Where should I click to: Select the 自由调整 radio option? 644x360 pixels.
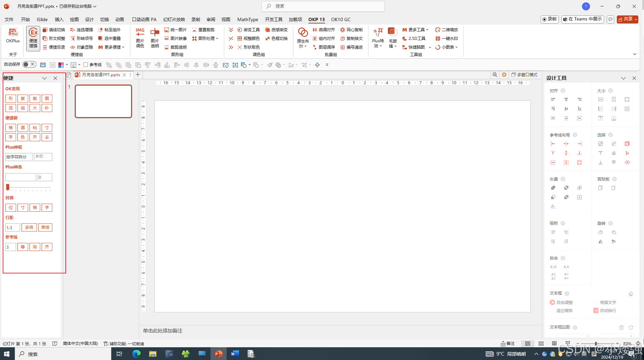coord(552,302)
